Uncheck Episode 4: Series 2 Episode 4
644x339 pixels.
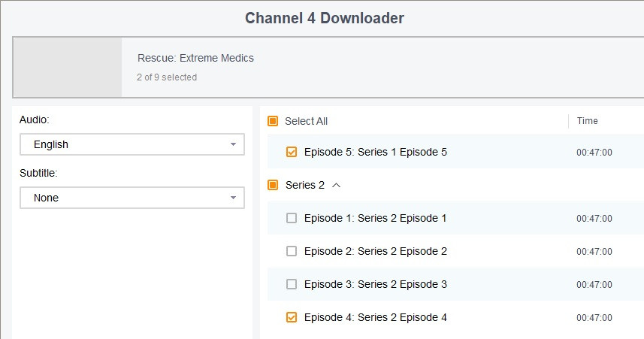[x=292, y=317]
